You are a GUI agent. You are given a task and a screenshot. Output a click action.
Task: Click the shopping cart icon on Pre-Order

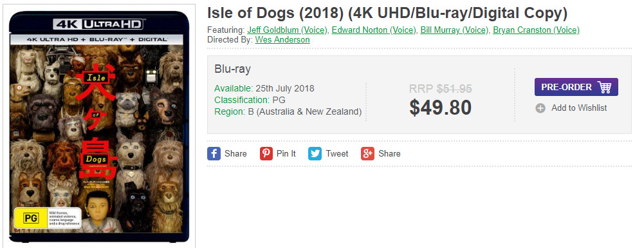pyautogui.click(x=604, y=87)
